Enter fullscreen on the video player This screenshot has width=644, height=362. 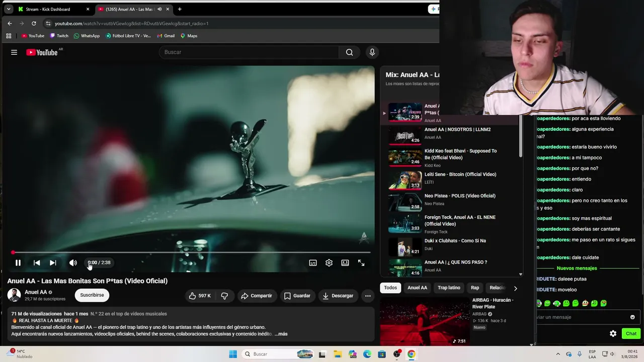tap(361, 262)
